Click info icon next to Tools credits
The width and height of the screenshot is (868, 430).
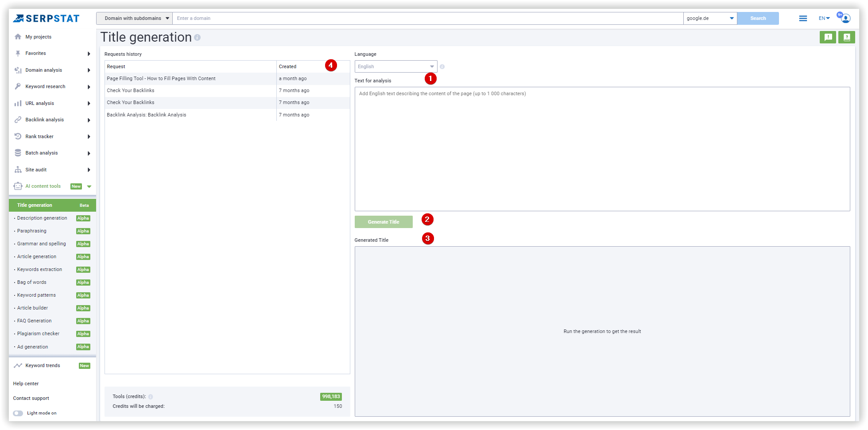[151, 397]
